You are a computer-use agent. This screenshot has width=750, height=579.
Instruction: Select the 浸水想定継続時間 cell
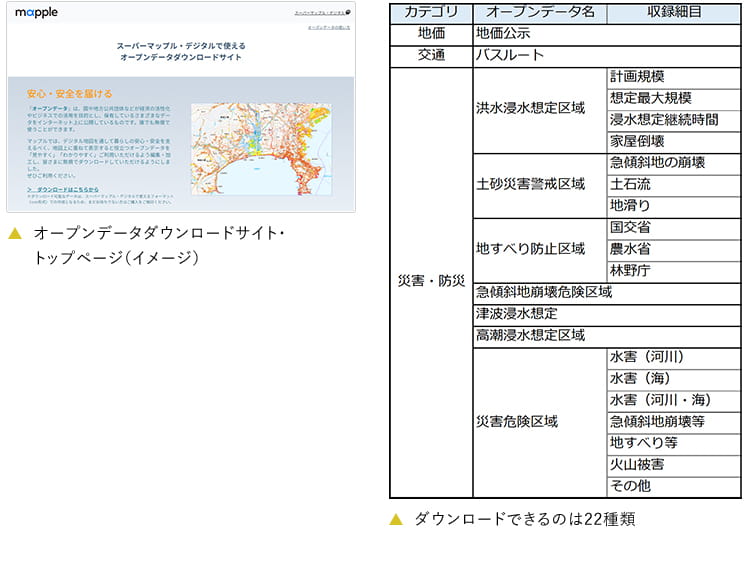(x=674, y=121)
